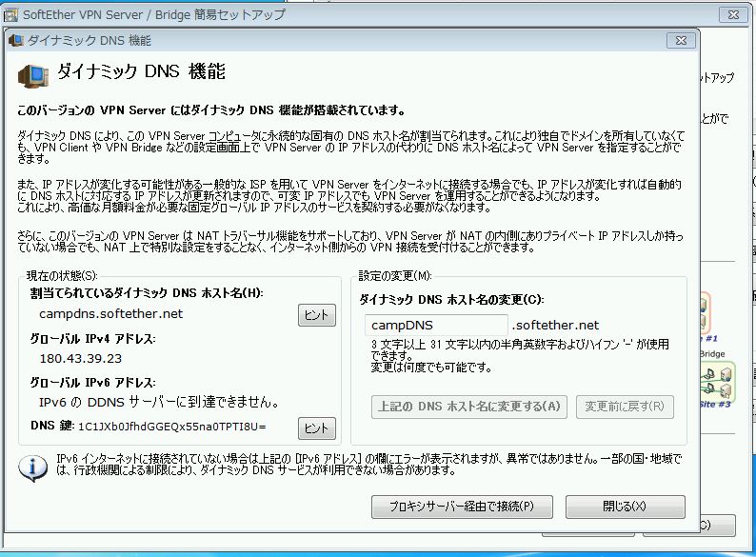The width and height of the screenshot is (756, 557).
Task: Click the computer icon beside the ダイナミック DNS 機能 heading
Action: tap(35, 74)
